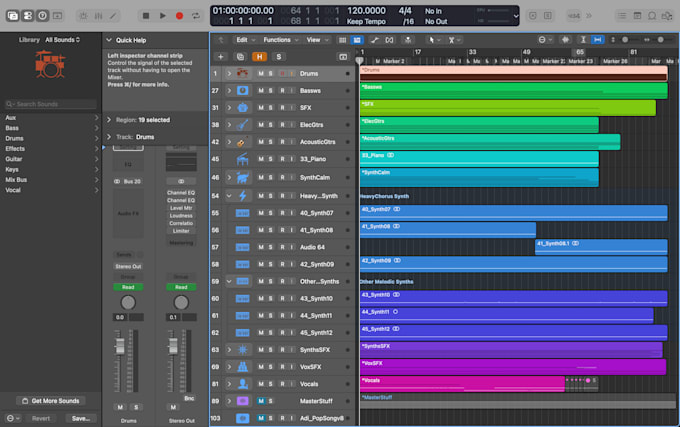Click the Stereo Out output slot button
Viewport: 680px width, 427px height.
[x=128, y=266]
